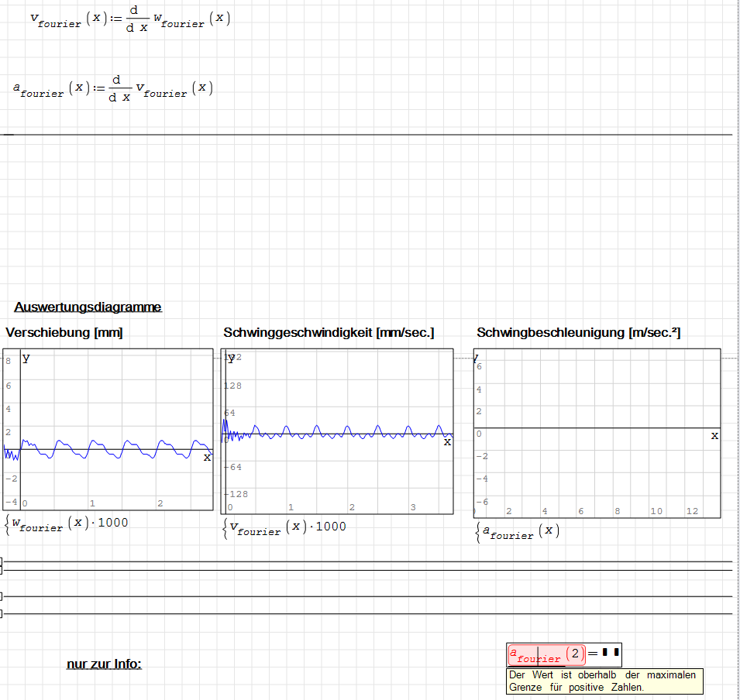Click the 'nur zur Info:' text label
This screenshot has height=700, width=740.
105,664
